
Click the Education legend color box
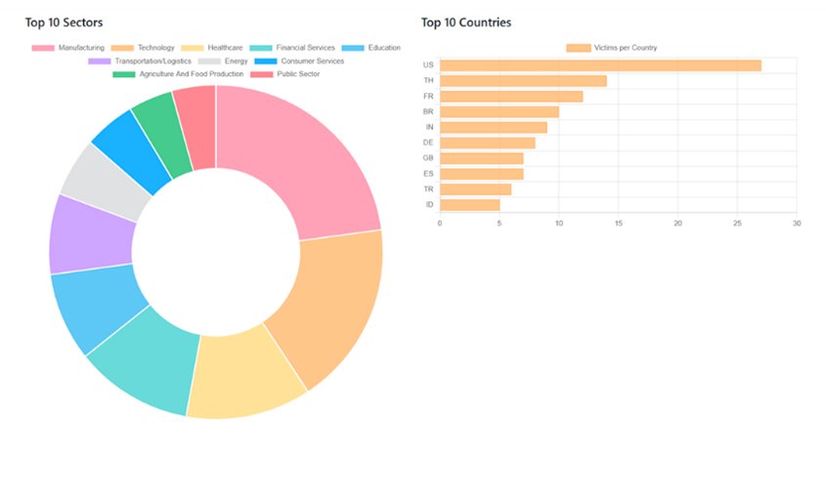tap(355, 47)
